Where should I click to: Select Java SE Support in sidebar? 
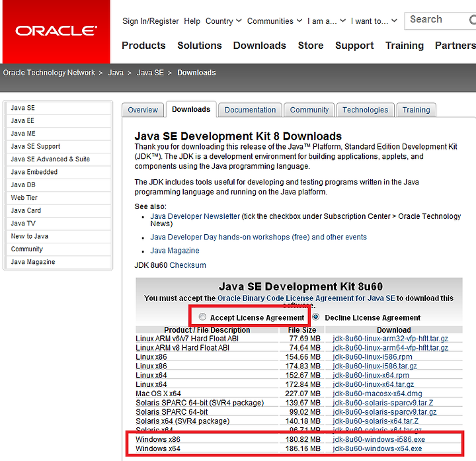(x=58, y=146)
